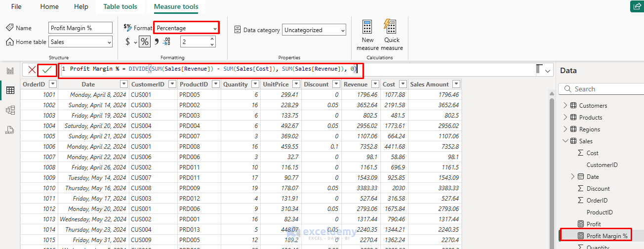The height and width of the screenshot is (249, 644).
Task: Open CustomerID column filter dropdown
Action: [172, 84]
